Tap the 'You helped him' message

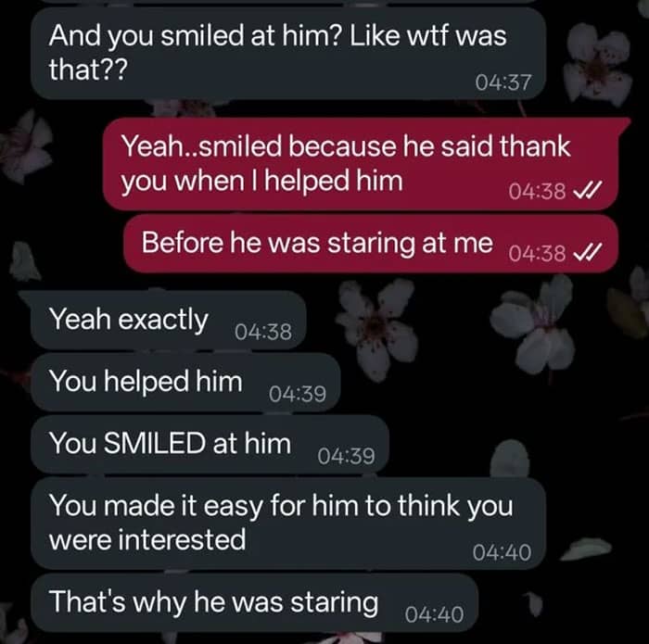pyautogui.click(x=185, y=382)
